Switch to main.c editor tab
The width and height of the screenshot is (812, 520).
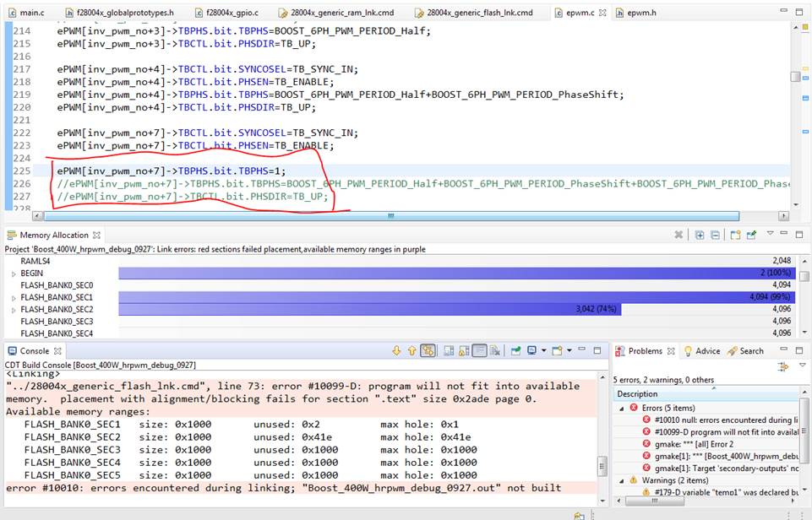tap(26, 13)
